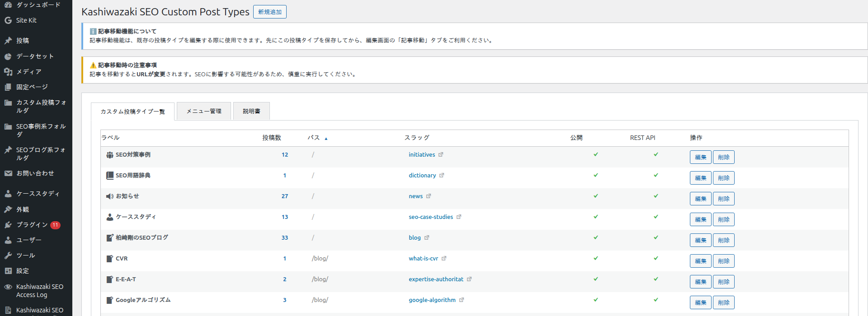Click the 新規追加 button
The width and height of the screenshot is (868, 316).
coord(270,12)
